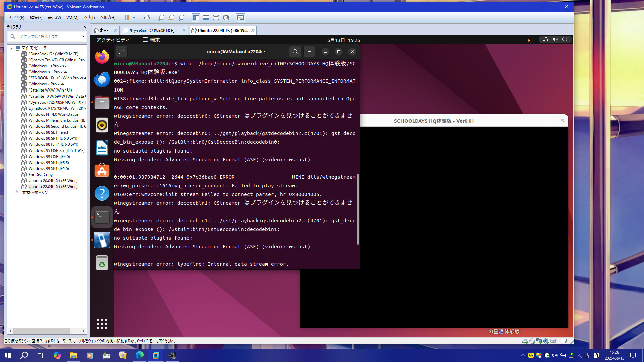Open Help icon in Ubuntu dock
The image size is (644, 362).
click(102, 193)
